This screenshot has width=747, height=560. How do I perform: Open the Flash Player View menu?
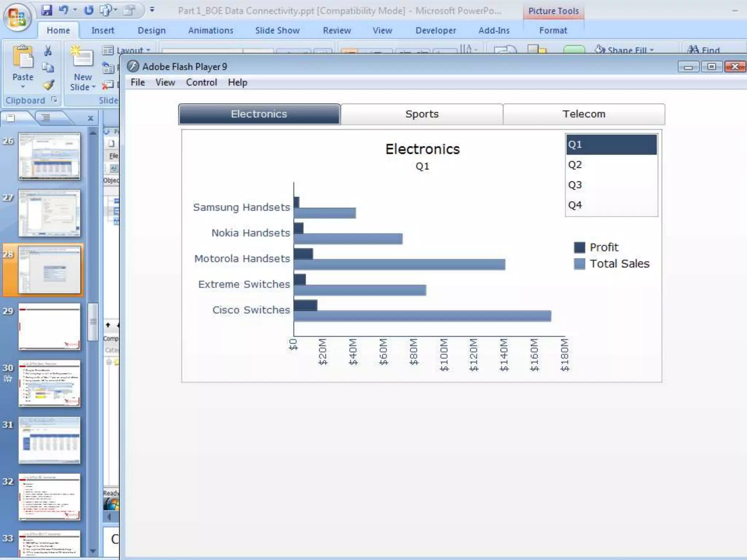165,82
